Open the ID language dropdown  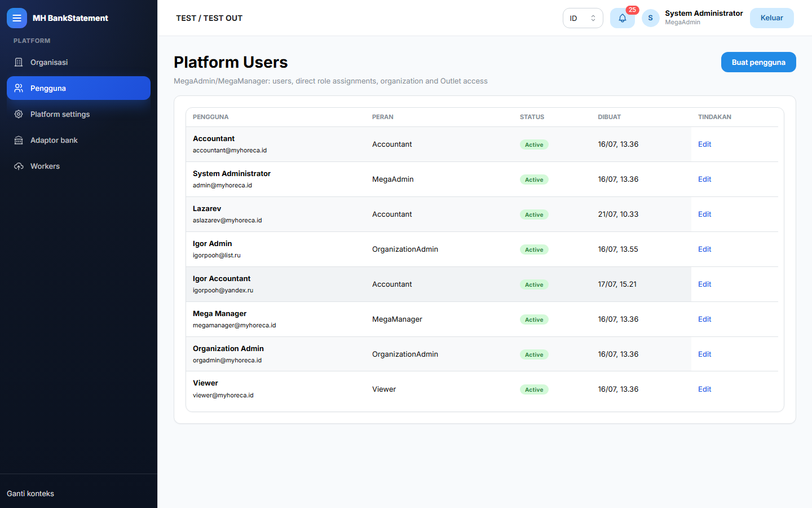tap(582, 18)
